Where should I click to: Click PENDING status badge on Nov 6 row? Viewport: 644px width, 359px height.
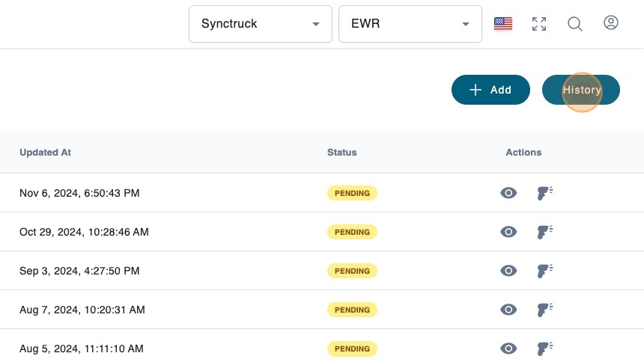[x=352, y=193]
